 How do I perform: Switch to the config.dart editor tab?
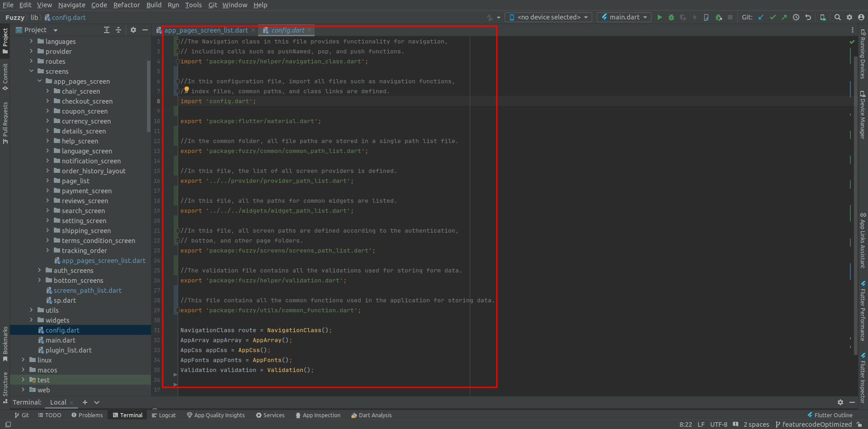pyautogui.click(x=287, y=30)
